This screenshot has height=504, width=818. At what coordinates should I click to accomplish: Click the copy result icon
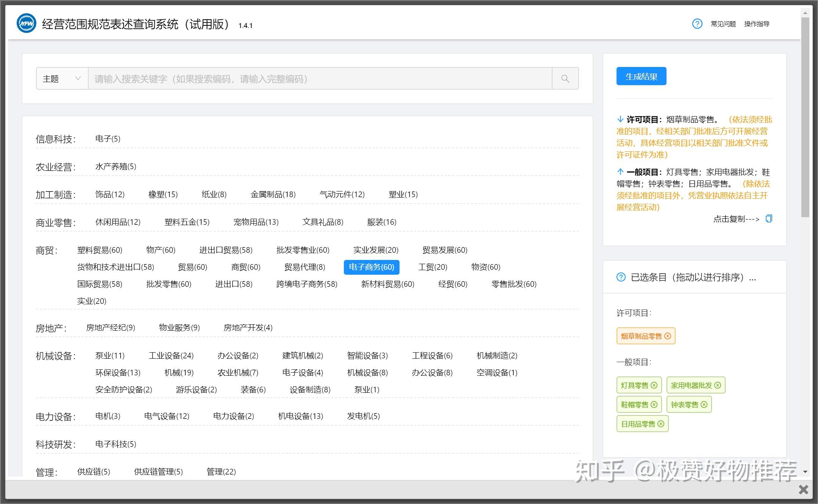click(x=769, y=219)
